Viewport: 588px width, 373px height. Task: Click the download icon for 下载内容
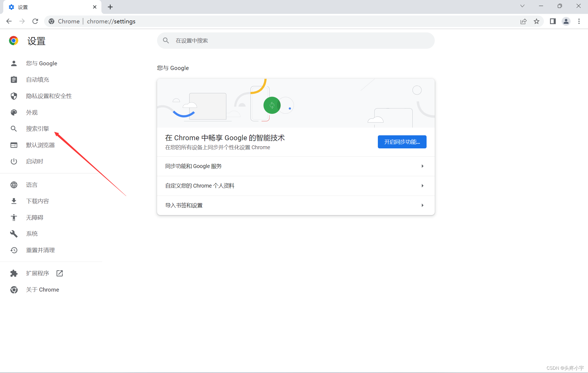[x=14, y=201]
